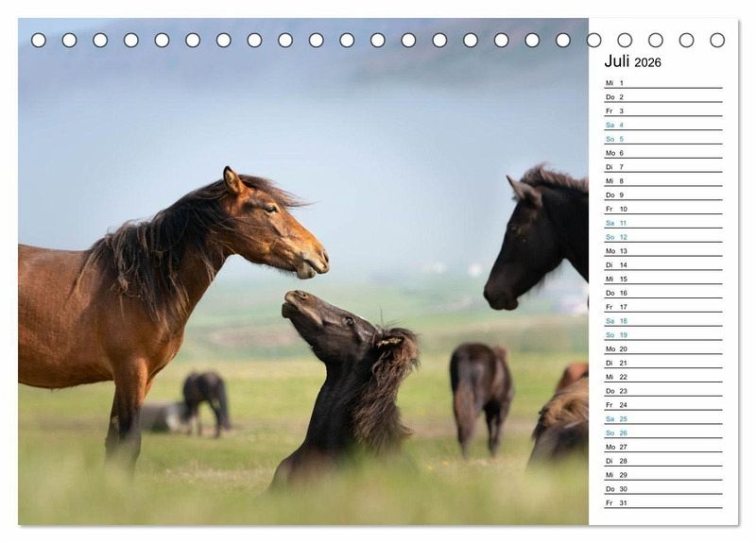The width and height of the screenshot is (756, 543).
Task: Click the grazing horse behind the black foal
Action: point(480,387)
